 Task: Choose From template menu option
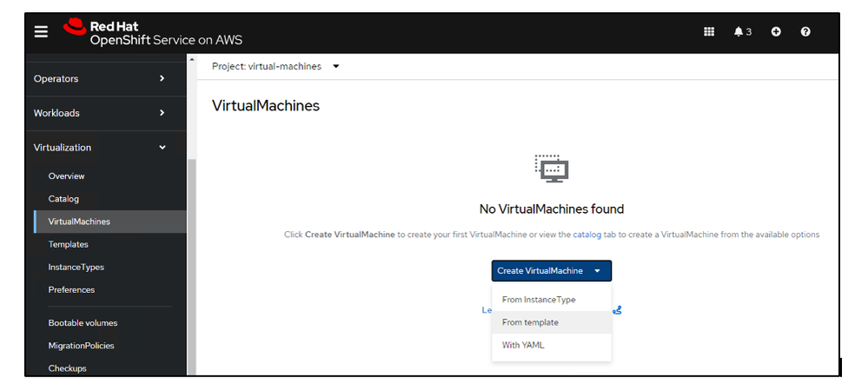coord(530,322)
